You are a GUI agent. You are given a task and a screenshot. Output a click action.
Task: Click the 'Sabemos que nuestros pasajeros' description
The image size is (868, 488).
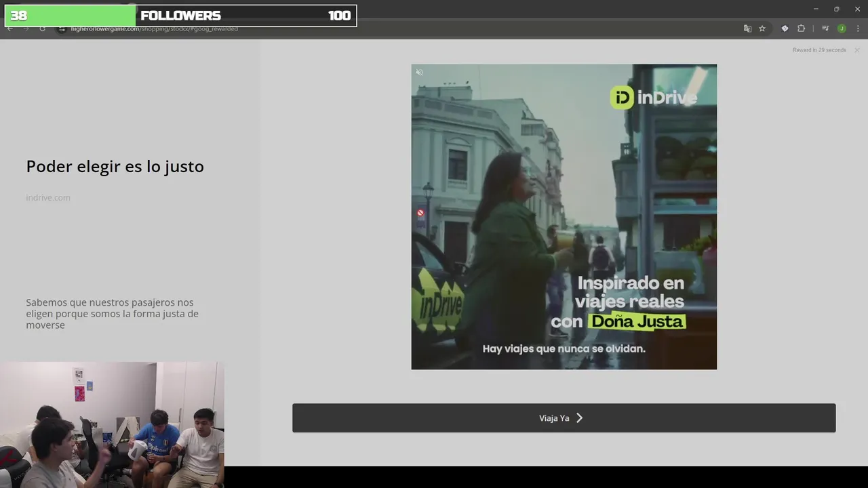(x=113, y=314)
